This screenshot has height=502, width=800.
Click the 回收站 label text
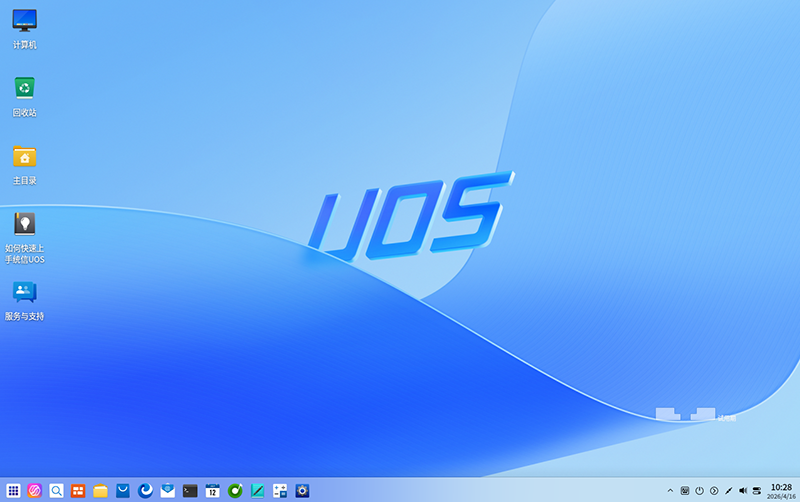24,113
